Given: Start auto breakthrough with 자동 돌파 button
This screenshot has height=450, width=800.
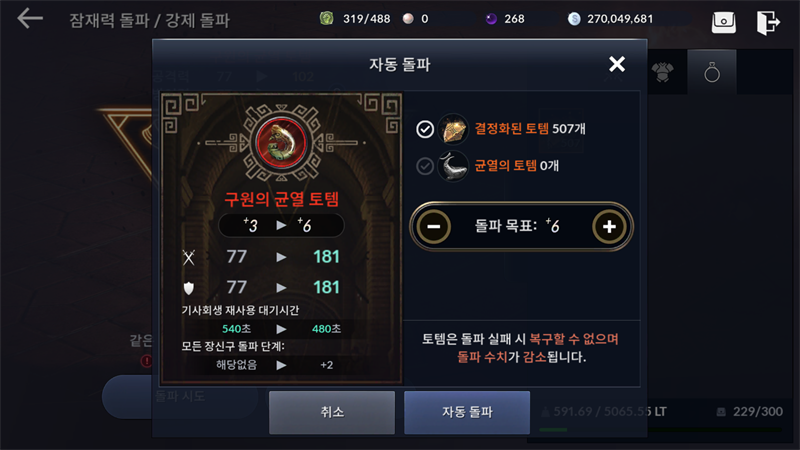Looking at the screenshot, I should [x=467, y=412].
